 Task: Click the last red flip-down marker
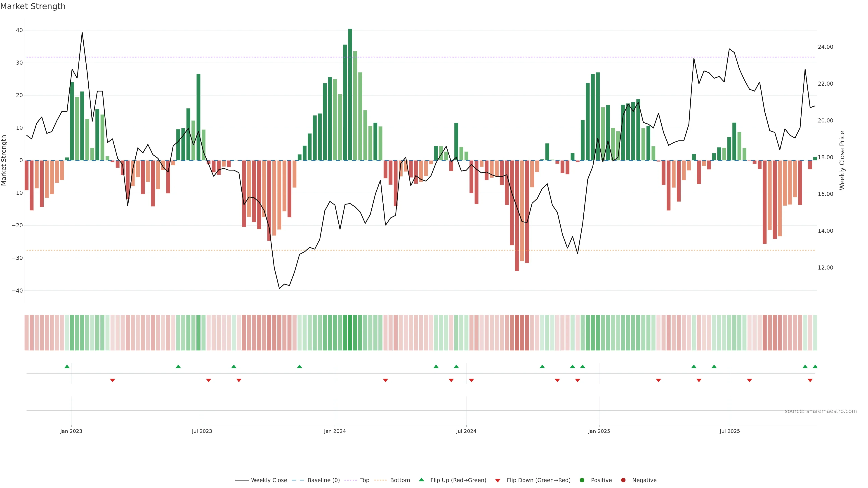[x=810, y=380]
